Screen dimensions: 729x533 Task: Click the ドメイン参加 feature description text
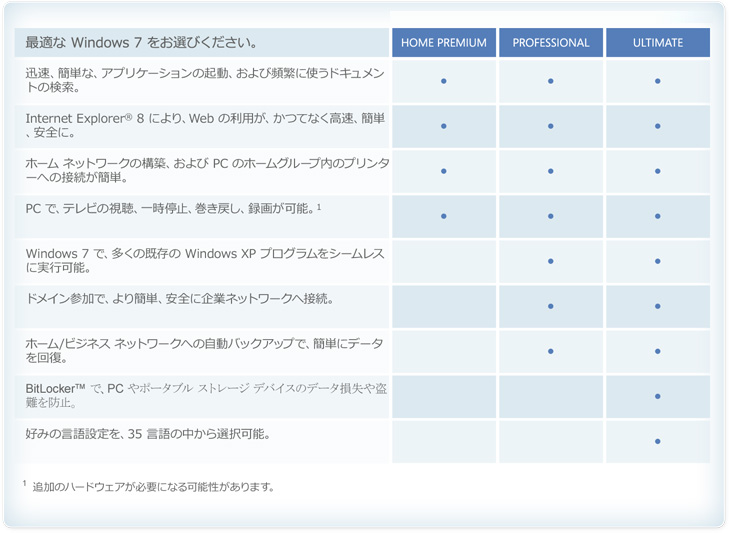point(180,298)
